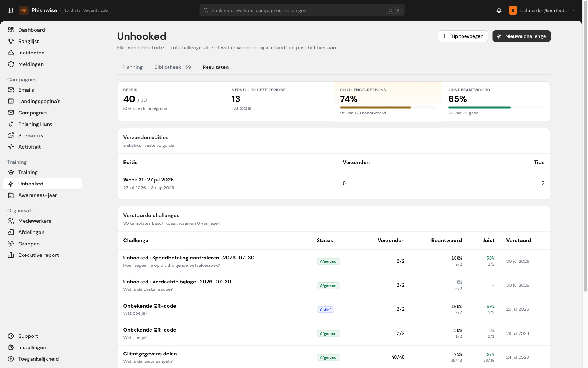Switch to the Bibliotheek tab

pyautogui.click(x=173, y=67)
